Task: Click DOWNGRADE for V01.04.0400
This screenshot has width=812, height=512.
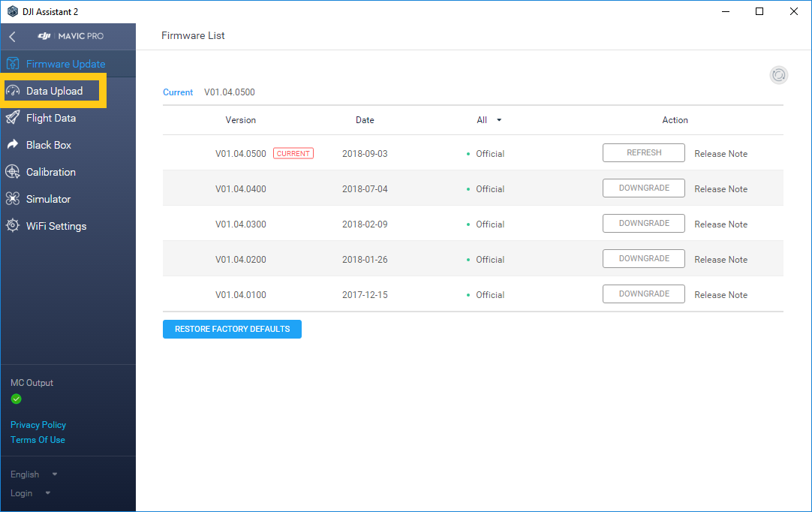Action: (x=644, y=188)
